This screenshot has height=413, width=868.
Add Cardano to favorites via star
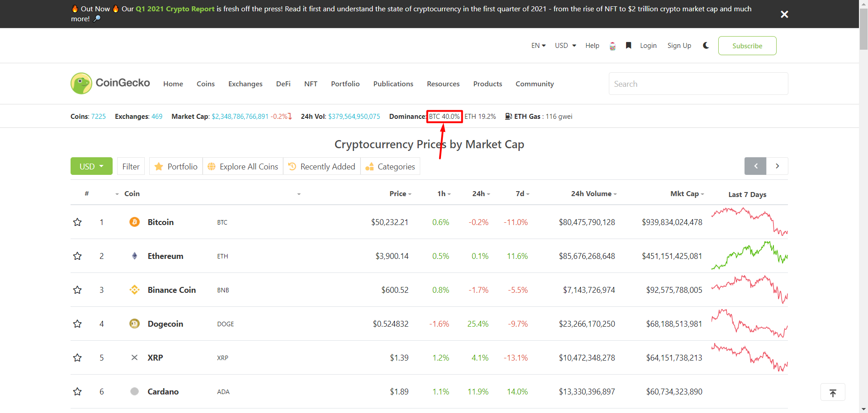[77, 391]
